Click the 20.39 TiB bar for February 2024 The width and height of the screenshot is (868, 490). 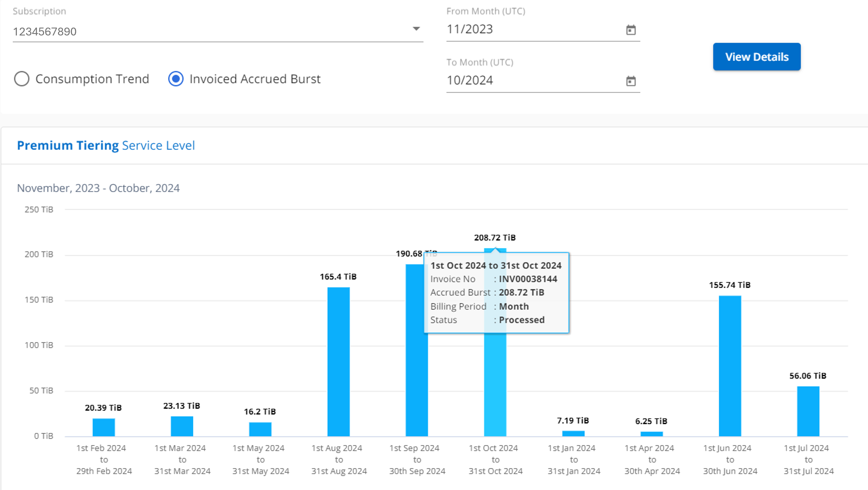click(104, 427)
